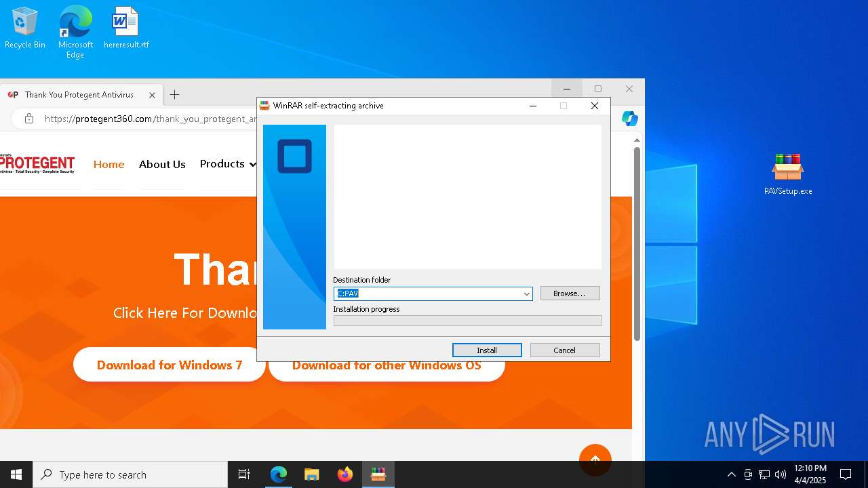Click the device tray icon next to network
The width and height of the screenshot is (868, 488).
(x=748, y=474)
